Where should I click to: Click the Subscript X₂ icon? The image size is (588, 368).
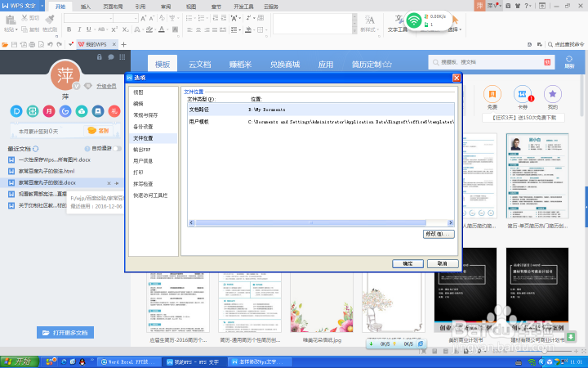[x=126, y=29]
